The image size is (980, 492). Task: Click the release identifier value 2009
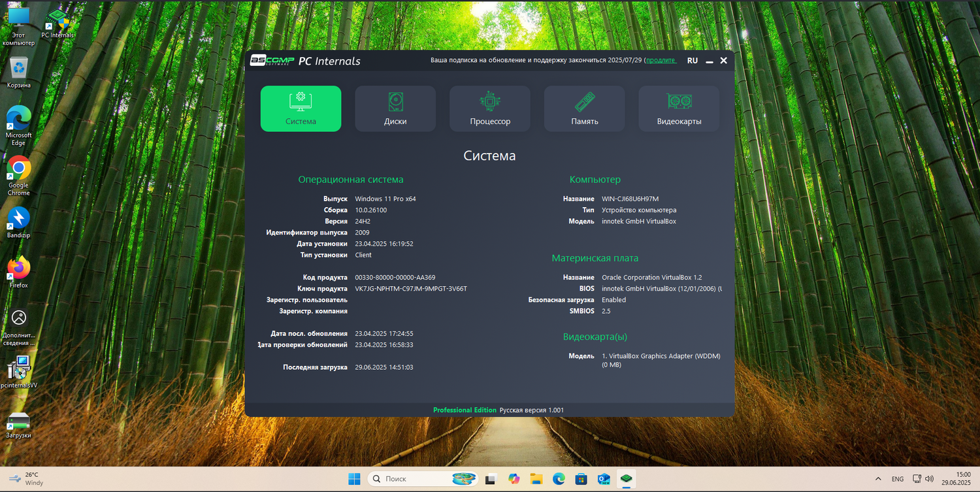coord(362,233)
